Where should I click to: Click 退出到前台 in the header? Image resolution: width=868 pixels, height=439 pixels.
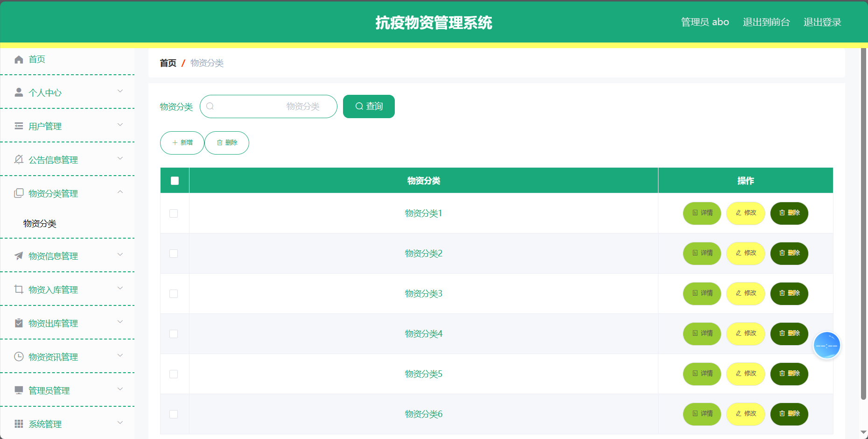point(766,22)
